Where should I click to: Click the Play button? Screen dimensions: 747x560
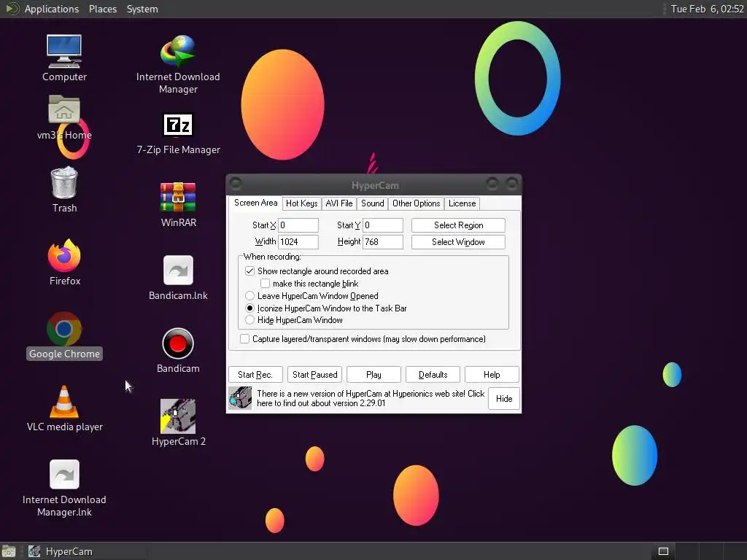[x=373, y=374]
